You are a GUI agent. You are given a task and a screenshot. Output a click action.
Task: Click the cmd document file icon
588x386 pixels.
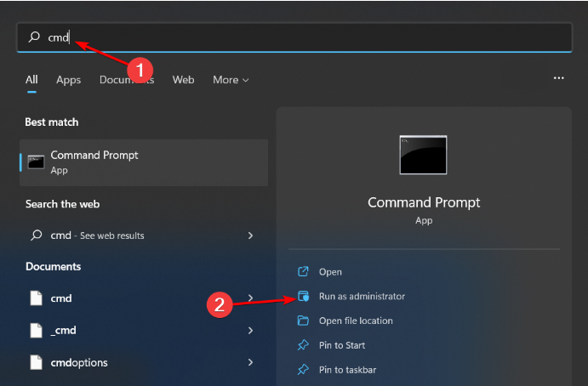[36, 298]
